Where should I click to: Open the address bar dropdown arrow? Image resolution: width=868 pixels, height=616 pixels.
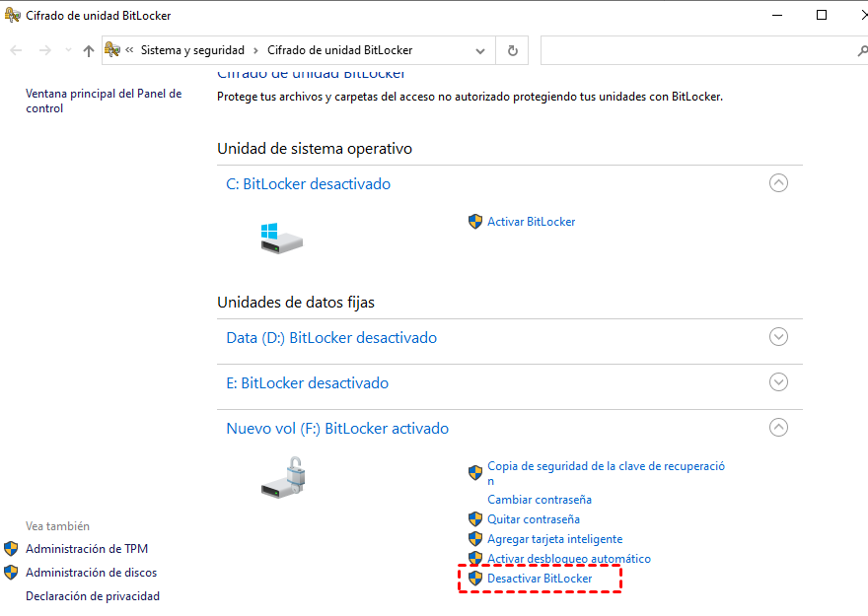[x=479, y=49]
